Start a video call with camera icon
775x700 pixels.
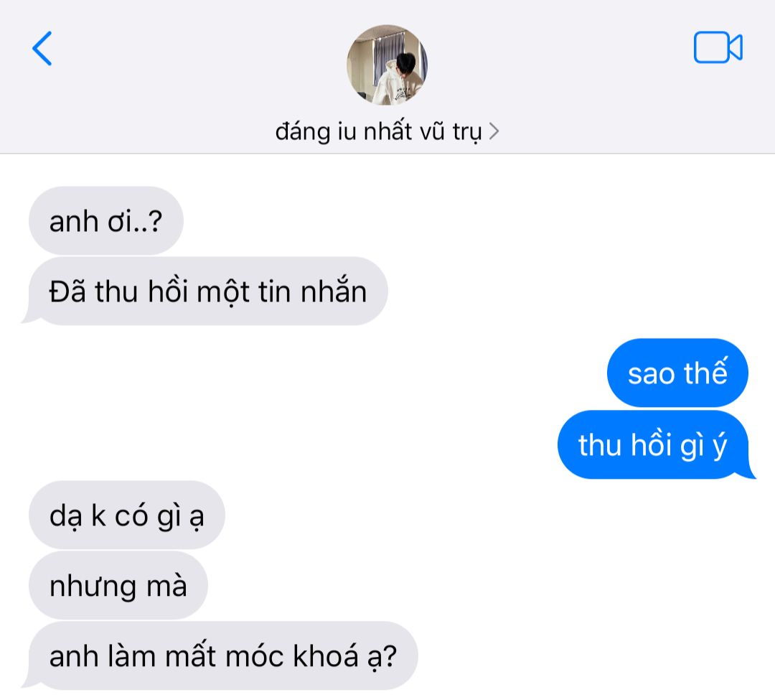tap(718, 47)
